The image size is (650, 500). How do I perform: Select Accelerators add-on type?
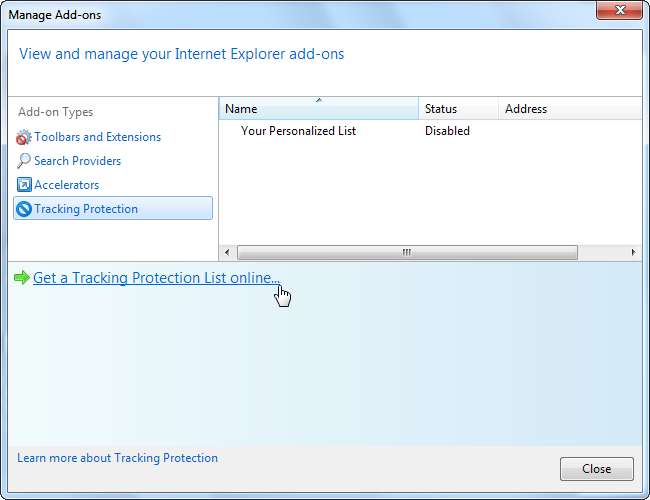(x=67, y=185)
